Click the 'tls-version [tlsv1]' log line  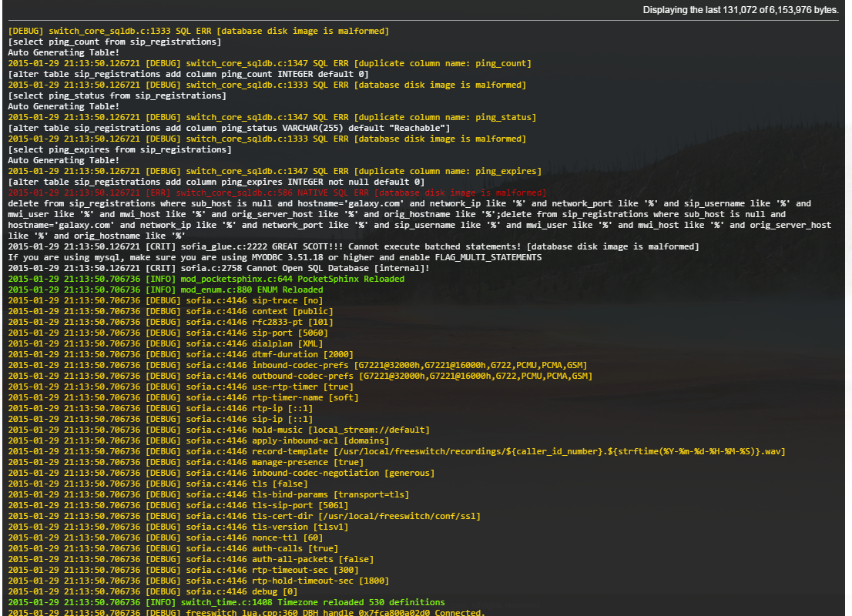coord(178,527)
